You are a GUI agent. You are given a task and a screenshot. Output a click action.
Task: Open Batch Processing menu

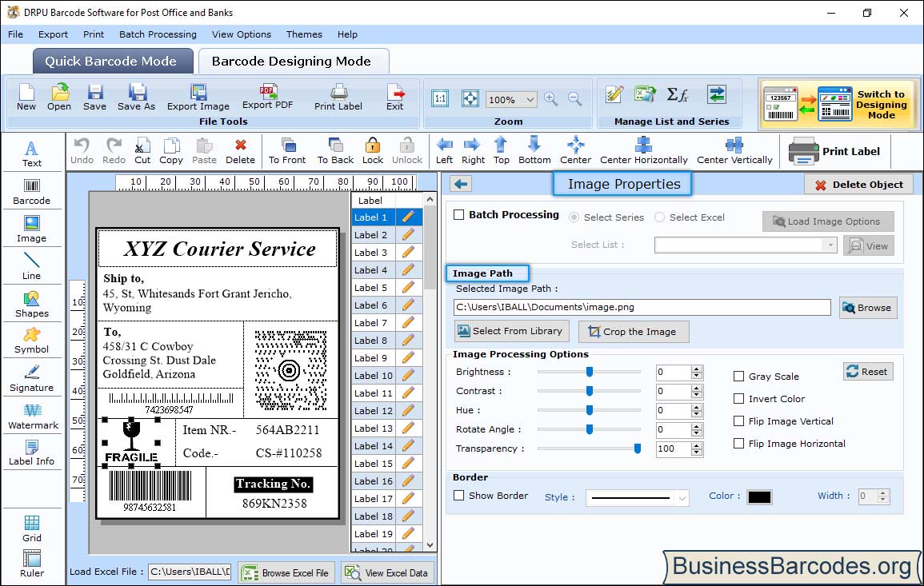158,34
